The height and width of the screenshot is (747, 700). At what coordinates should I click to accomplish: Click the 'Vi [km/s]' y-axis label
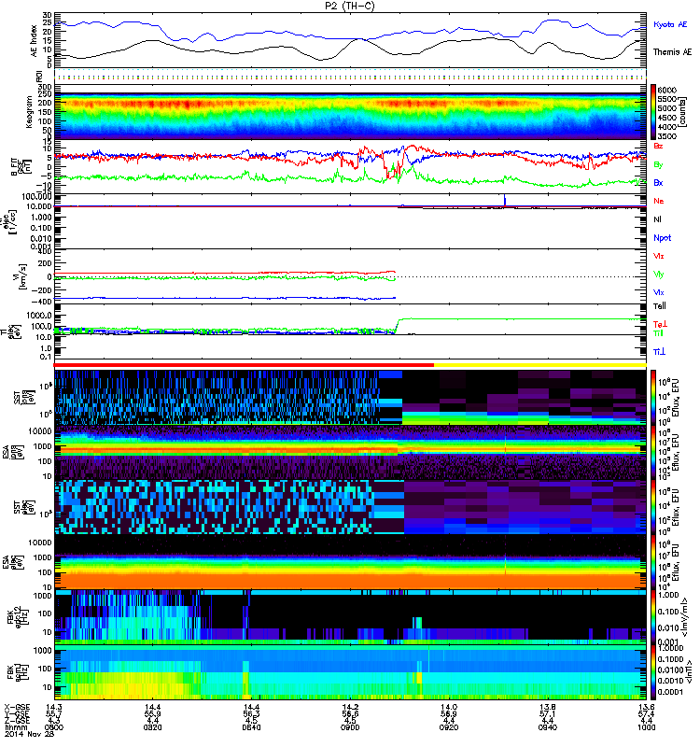(x=24, y=276)
